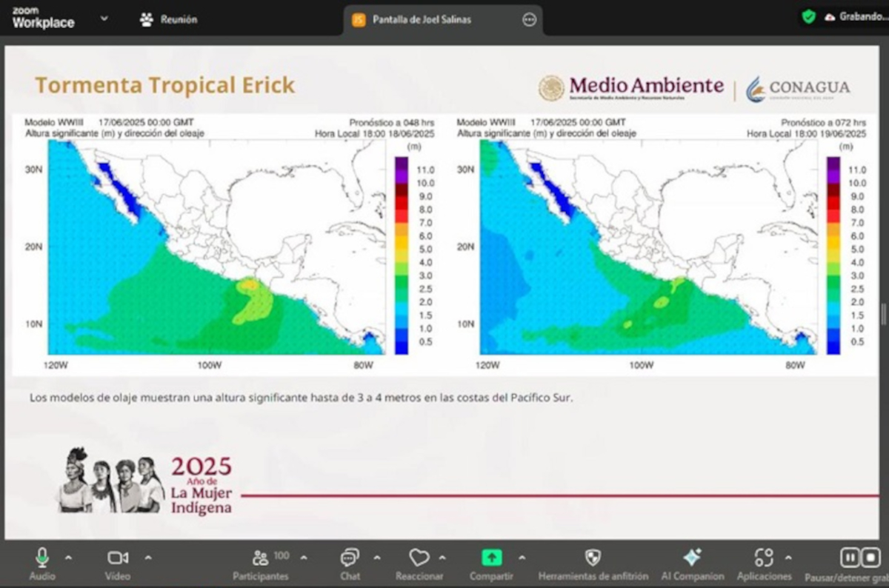Launch AI Companion sparkle icon

(692, 558)
